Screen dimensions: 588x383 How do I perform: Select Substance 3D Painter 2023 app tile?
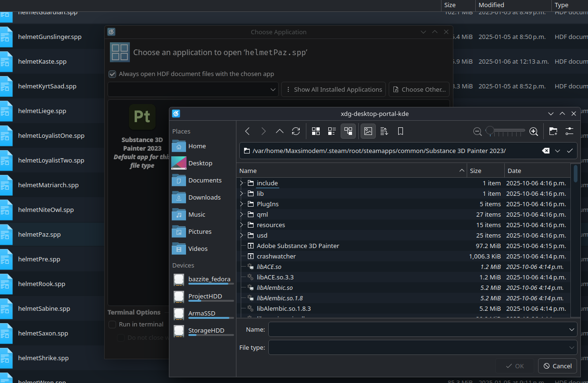click(x=142, y=137)
